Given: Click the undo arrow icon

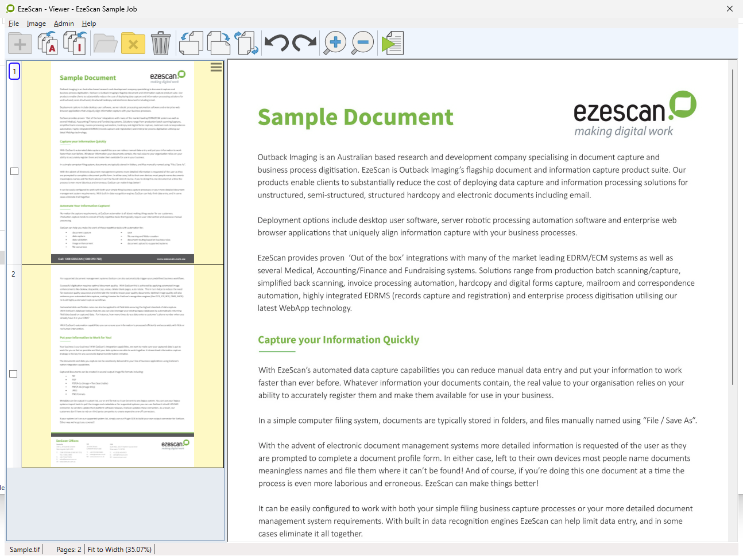Looking at the screenshot, I should pyautogui.click(x=277, y=43).
